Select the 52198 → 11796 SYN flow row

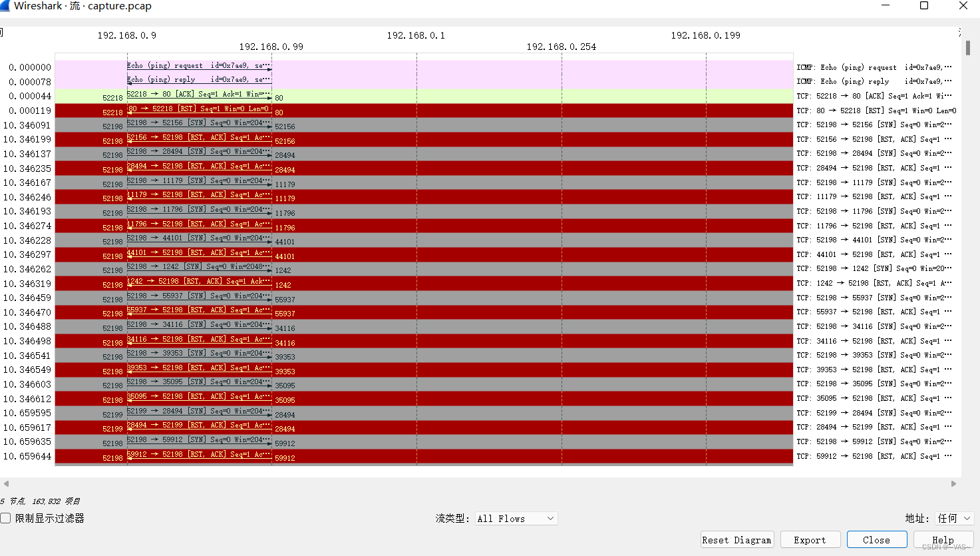pyautogui.click(x=424, y=212)
